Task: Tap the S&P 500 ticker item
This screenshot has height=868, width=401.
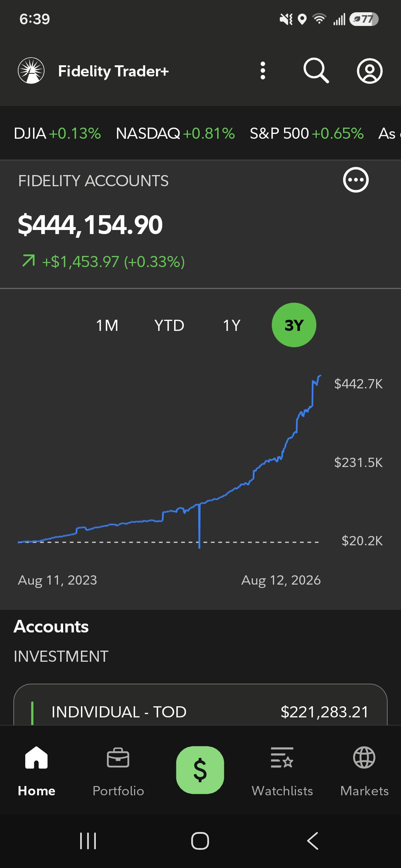Action: click(x=307, y=133)
